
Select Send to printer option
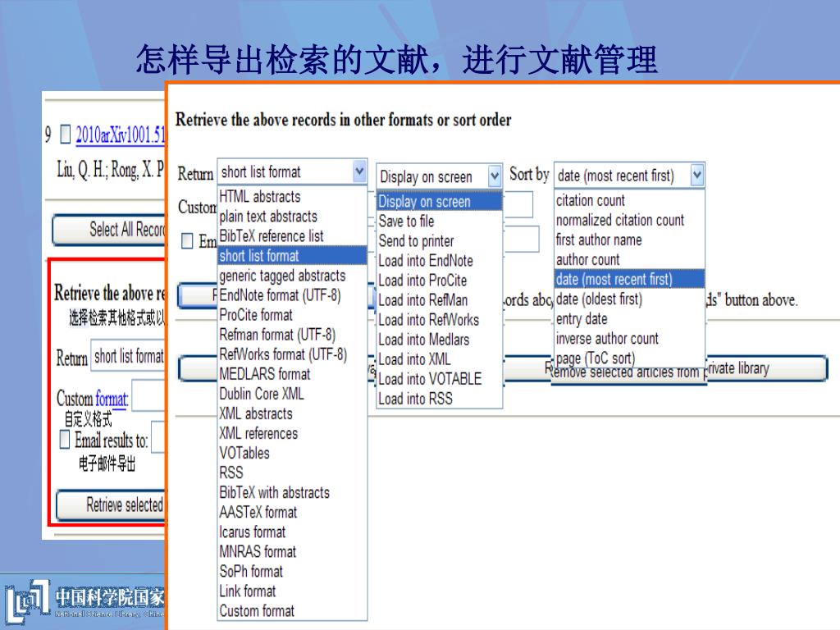pyautogui.click(x=440, y=241)
